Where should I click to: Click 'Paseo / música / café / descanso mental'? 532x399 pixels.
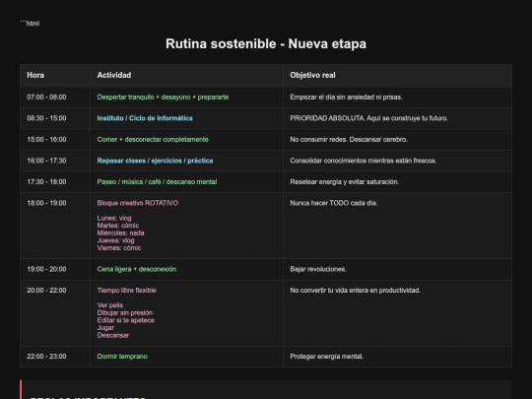(157, 182)
